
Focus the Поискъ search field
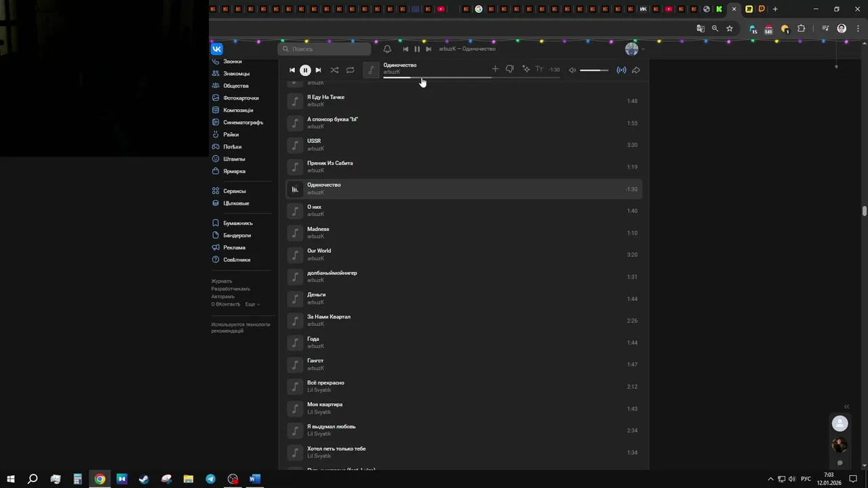325,49
